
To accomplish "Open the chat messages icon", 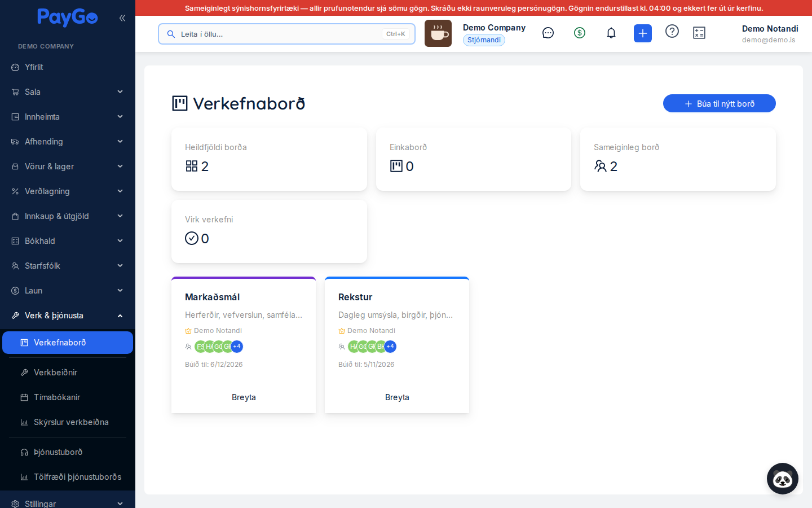I will click(x=548, y=33).
